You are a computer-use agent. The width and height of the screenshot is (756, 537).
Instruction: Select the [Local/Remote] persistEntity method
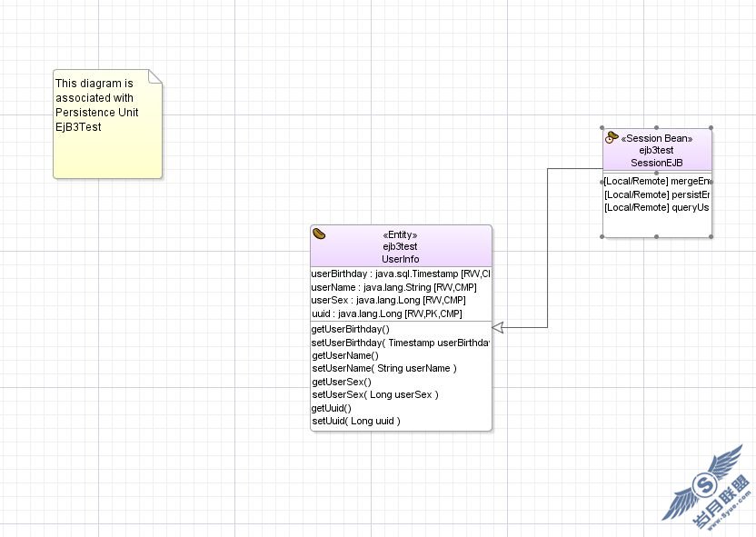(657, 194)
